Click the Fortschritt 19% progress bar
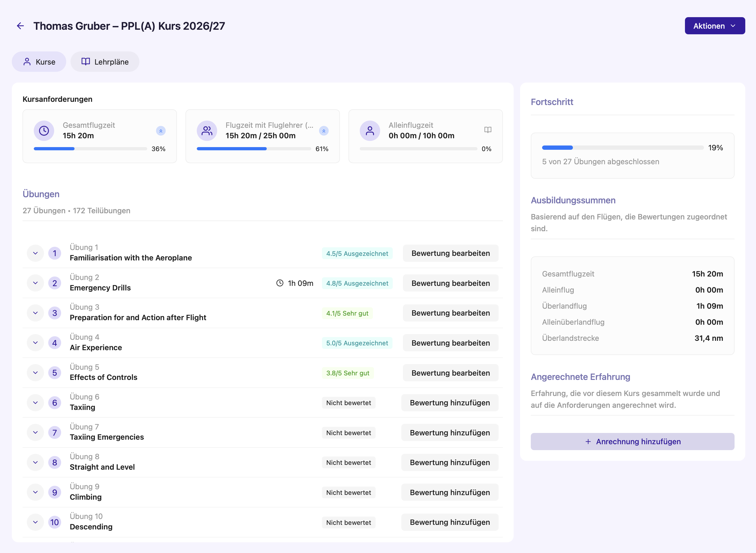 tap(623, 148)
